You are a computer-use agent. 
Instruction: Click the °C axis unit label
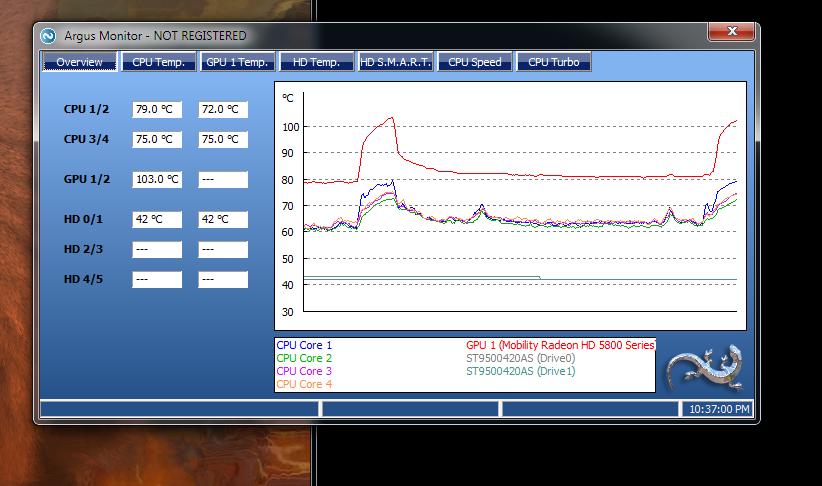288,98
